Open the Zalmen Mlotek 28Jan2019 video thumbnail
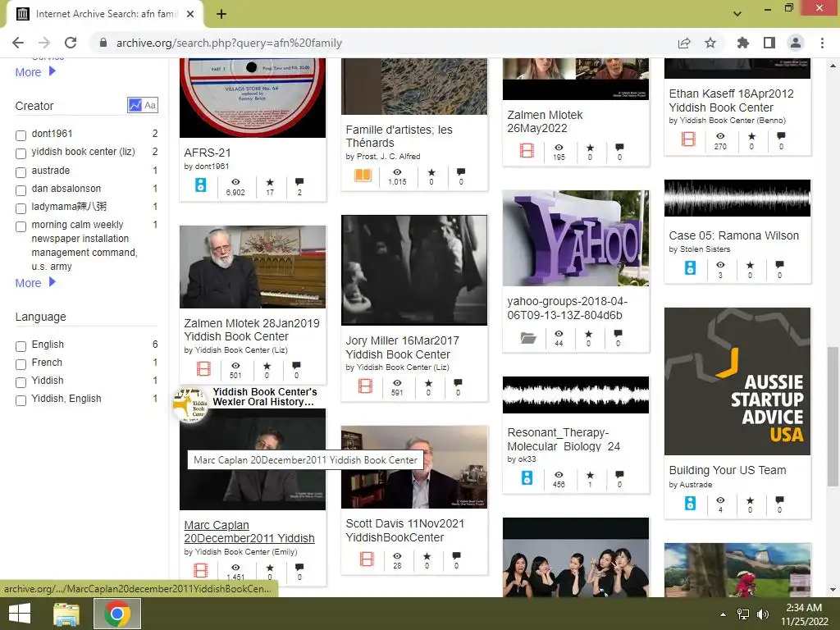 pos(253,267)
